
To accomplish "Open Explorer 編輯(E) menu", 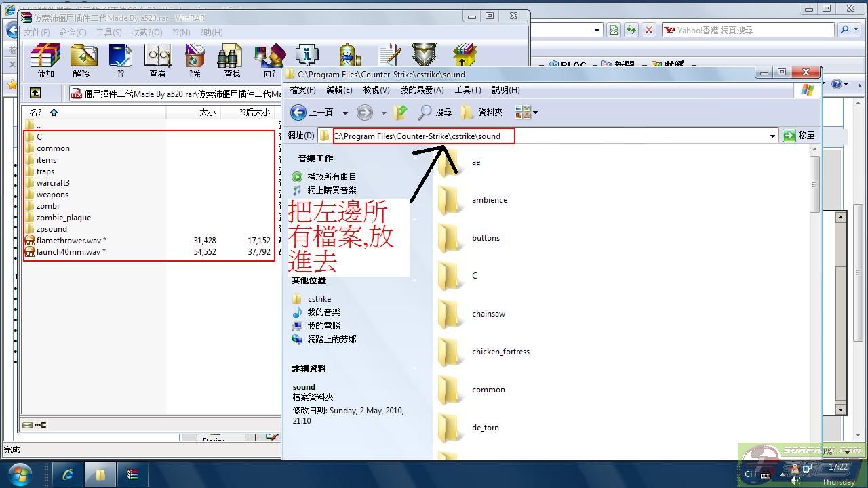I will coord(339,90).
